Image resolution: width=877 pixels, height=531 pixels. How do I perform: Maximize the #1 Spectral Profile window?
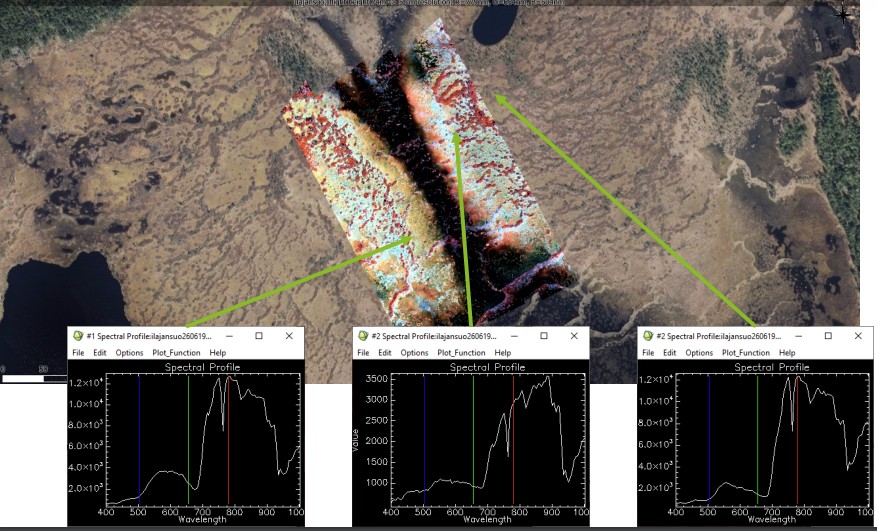[258, 336]
